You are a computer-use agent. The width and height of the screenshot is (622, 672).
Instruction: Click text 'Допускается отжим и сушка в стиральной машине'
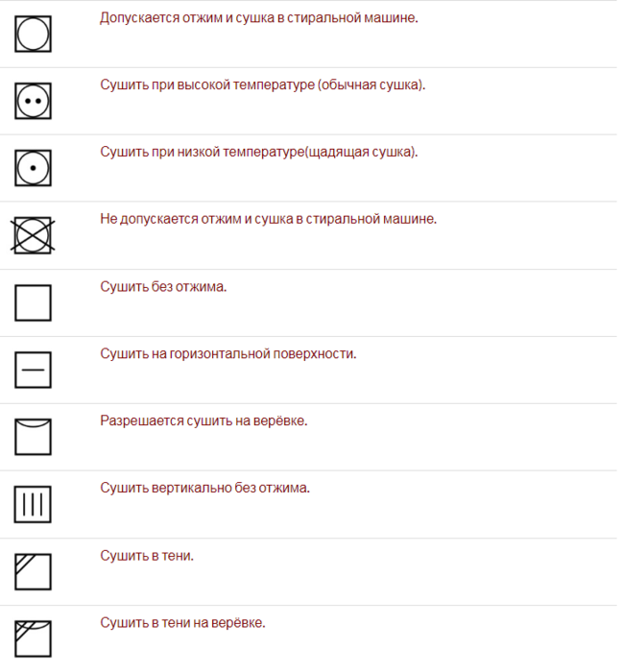pos(257,18)
